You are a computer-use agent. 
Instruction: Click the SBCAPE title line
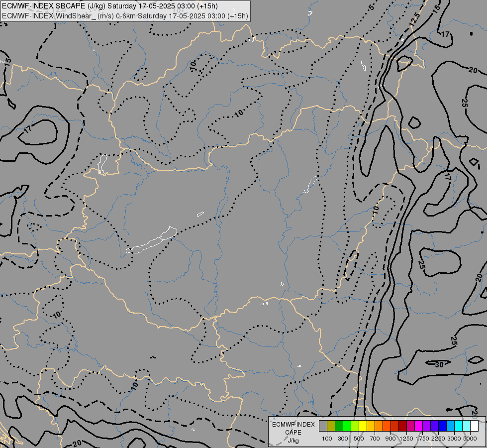tap(109, 6)
